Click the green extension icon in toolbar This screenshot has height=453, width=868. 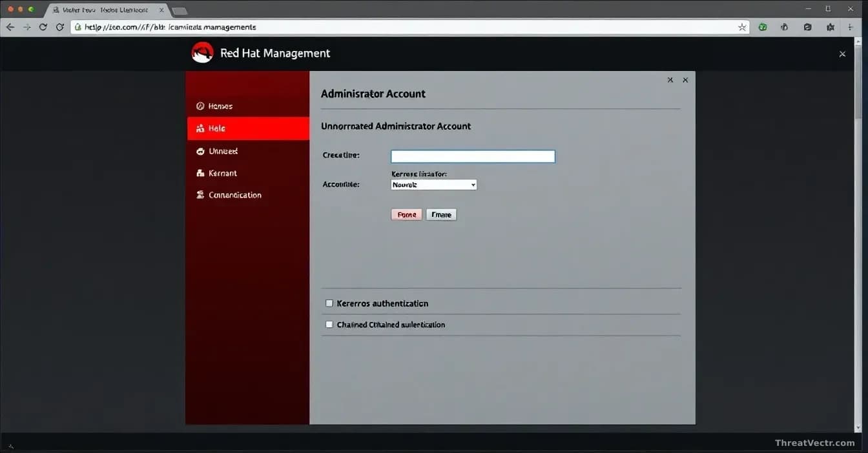coord(763,27)
